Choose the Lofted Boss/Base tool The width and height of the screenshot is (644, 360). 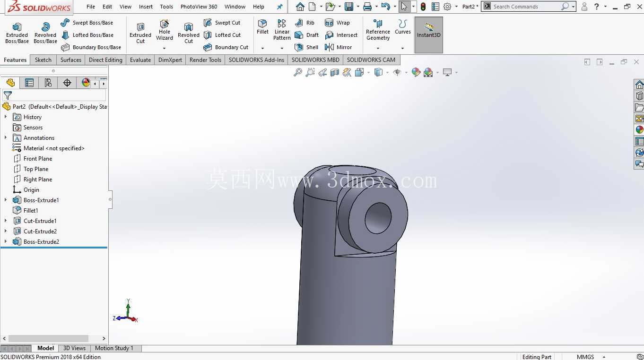(87, 35)
